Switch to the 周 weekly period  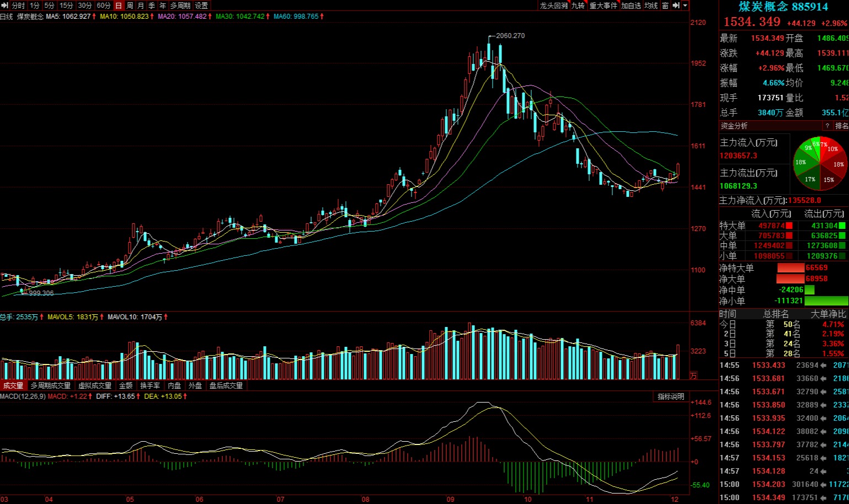pos(130,6)
